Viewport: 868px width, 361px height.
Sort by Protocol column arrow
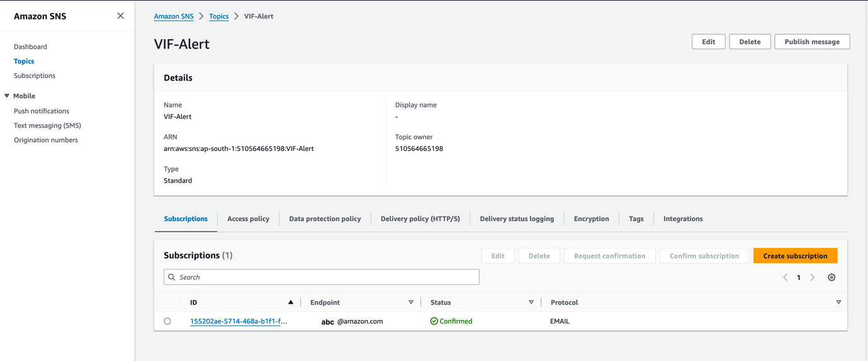(838, 303)
